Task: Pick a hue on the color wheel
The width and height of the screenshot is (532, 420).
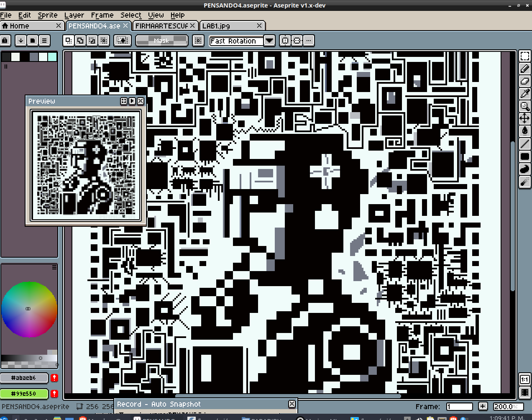Action: [x=29, y=309]
